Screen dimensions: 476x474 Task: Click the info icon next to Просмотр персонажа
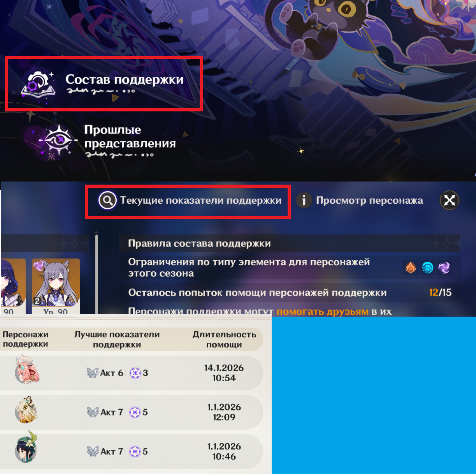pyautogui.click(x=304, y=201)
